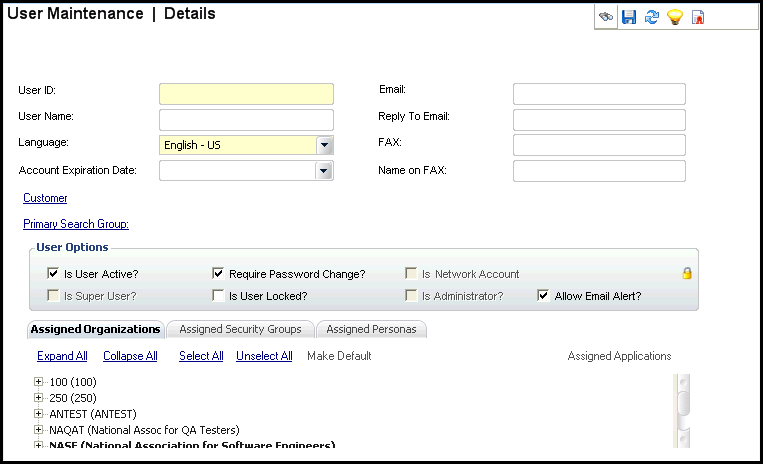Enable the Is User Locked checkbox

218,296
